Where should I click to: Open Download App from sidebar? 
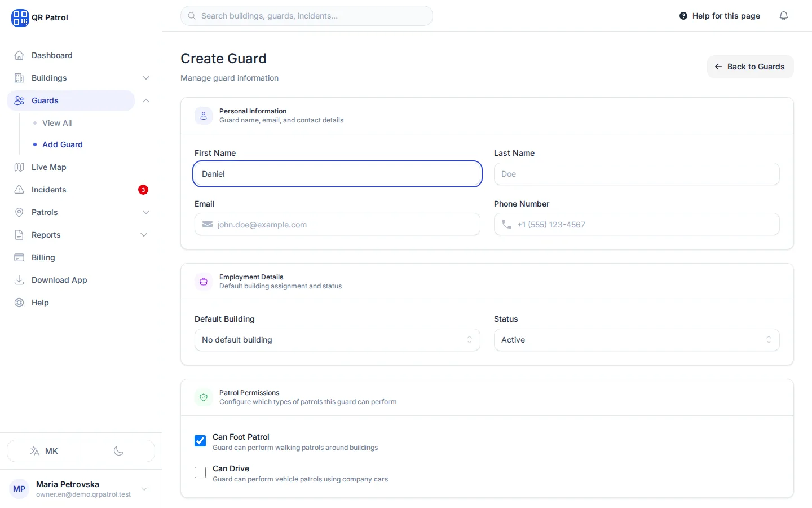(x=81, y=280)
